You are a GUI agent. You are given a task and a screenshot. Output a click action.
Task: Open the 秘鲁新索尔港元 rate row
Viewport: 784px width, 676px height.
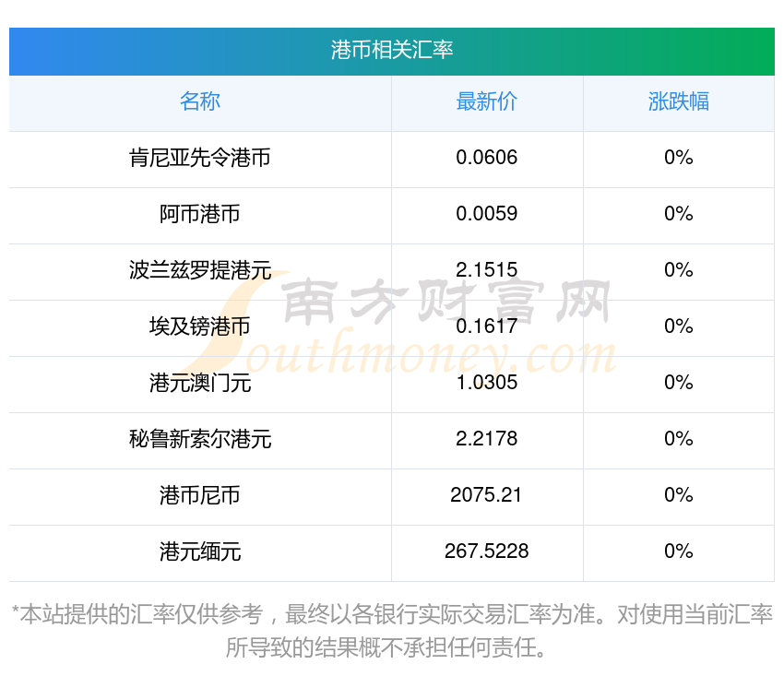click(x=391, y=439)
